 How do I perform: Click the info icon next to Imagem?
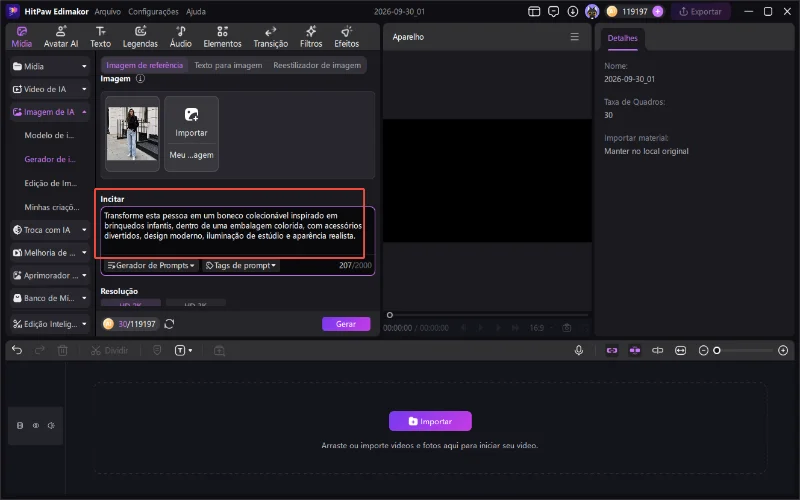(x=140, y=79)
